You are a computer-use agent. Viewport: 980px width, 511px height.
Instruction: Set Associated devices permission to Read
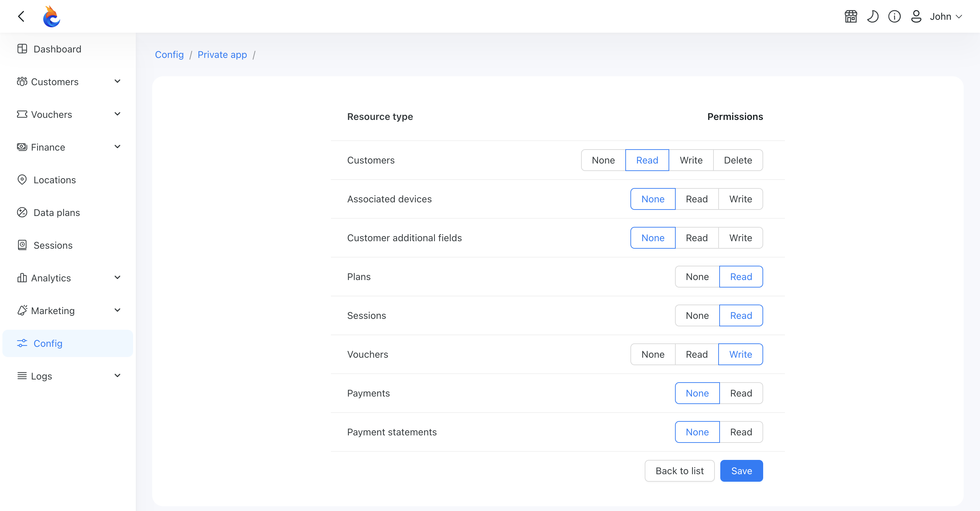[x=696, y=199]
